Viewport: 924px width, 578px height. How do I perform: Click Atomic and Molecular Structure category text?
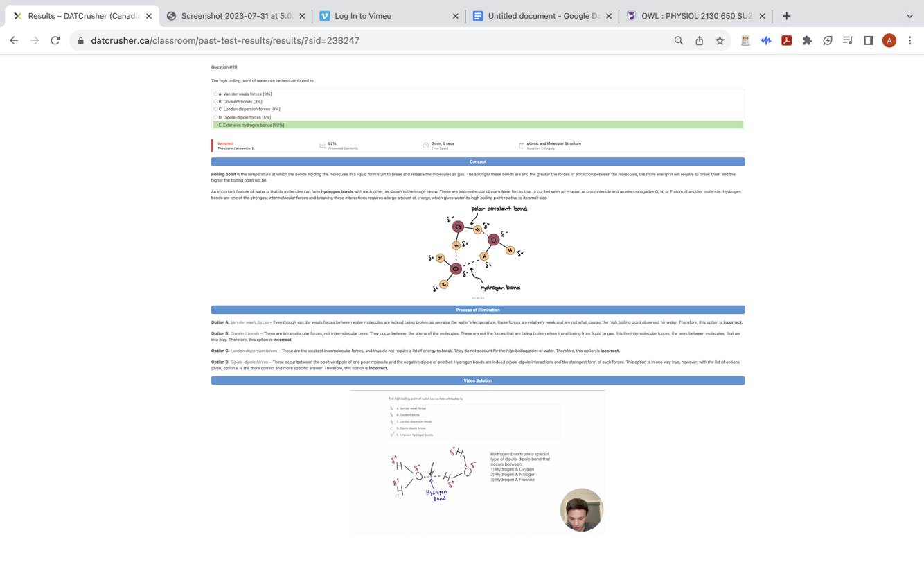click(x=553, y=143)
